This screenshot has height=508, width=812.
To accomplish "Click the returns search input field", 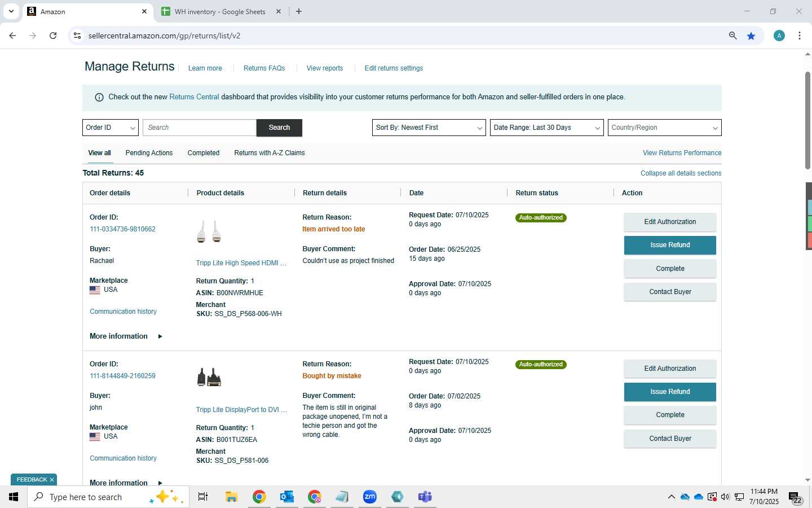I will (x=200, y=128).
